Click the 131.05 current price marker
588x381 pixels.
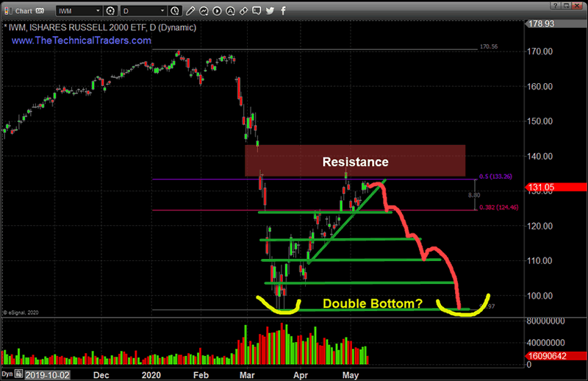(x=556, y=187)
